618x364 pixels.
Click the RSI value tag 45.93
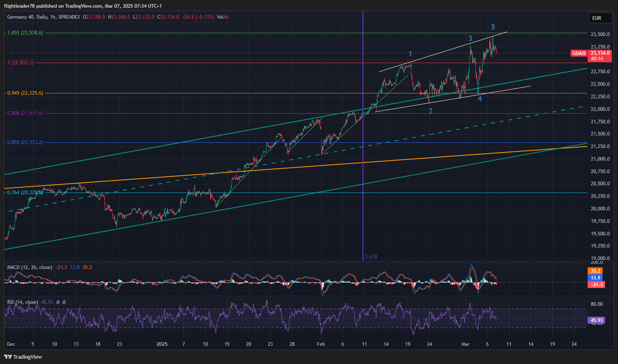pos(596,320)
